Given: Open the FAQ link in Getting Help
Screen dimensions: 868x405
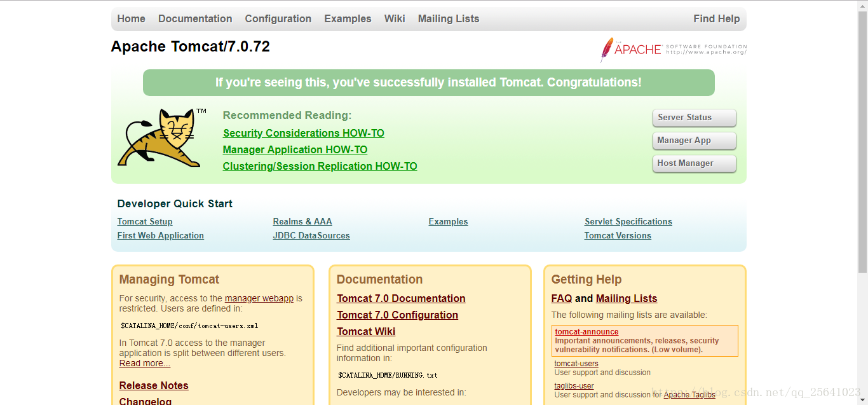Looking at the screenshot, I should coord(562,298).
